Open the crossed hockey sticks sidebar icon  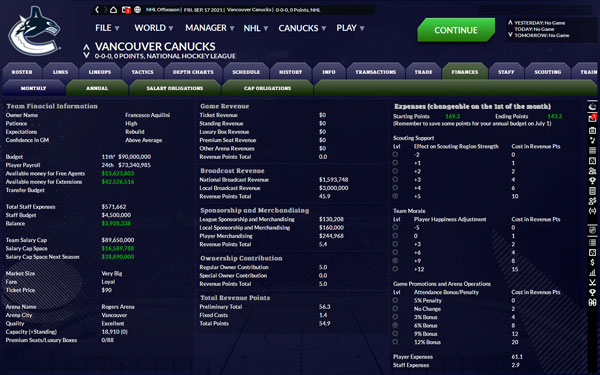(592, 282)
